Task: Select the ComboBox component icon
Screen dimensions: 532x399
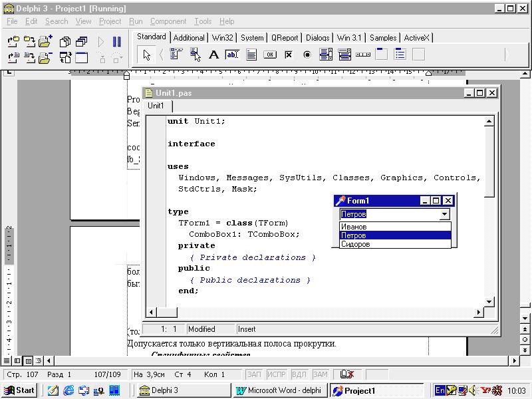Action: [x=344, y=55]
